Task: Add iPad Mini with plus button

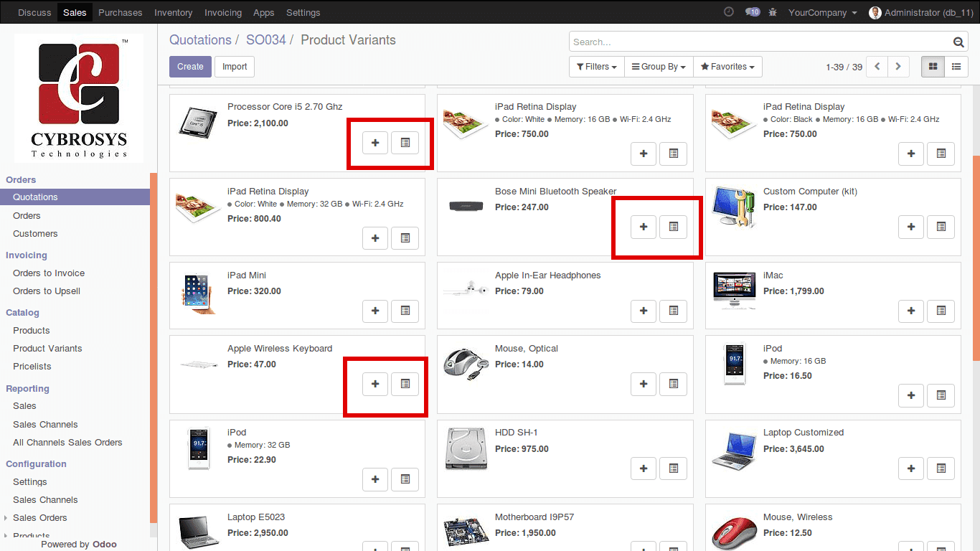Action: coord(375,311)
